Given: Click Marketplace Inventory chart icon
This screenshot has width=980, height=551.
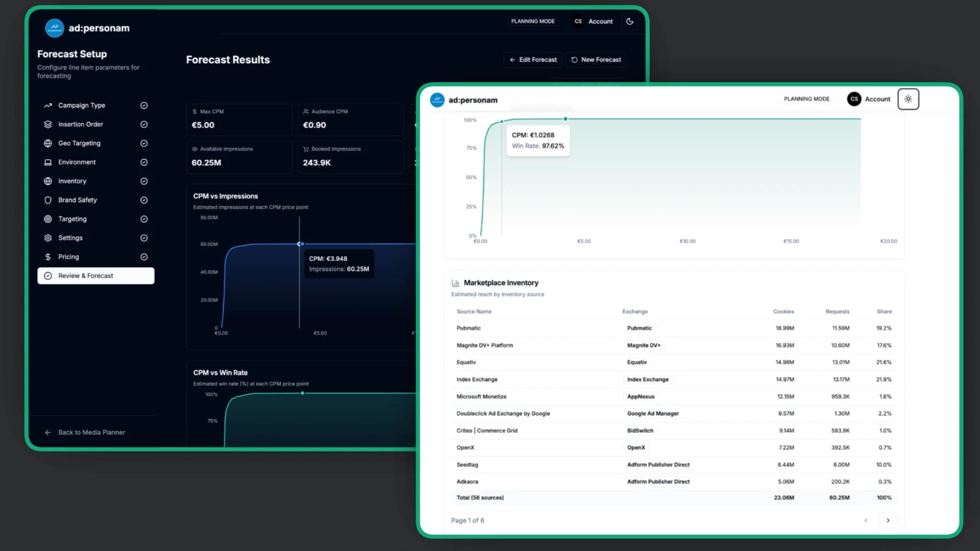Looking at the screenshot, I should 455,283.
